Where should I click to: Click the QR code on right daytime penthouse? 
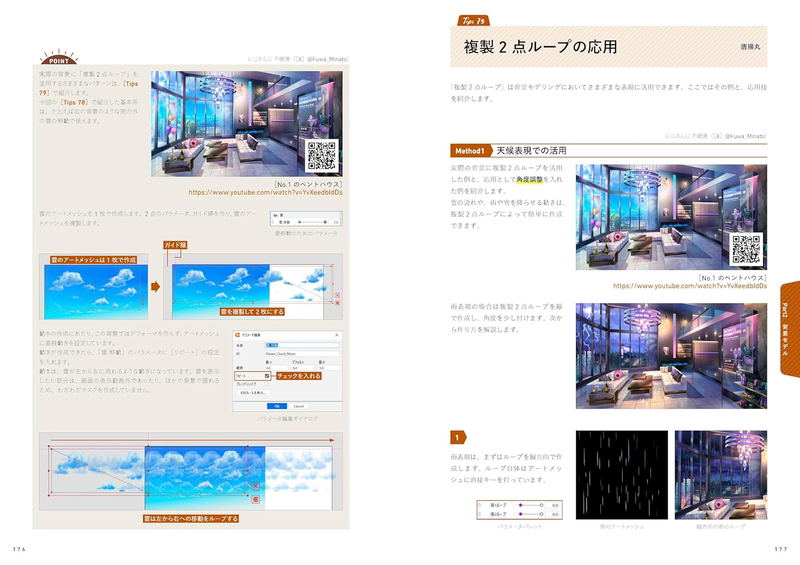pos(746,249)
